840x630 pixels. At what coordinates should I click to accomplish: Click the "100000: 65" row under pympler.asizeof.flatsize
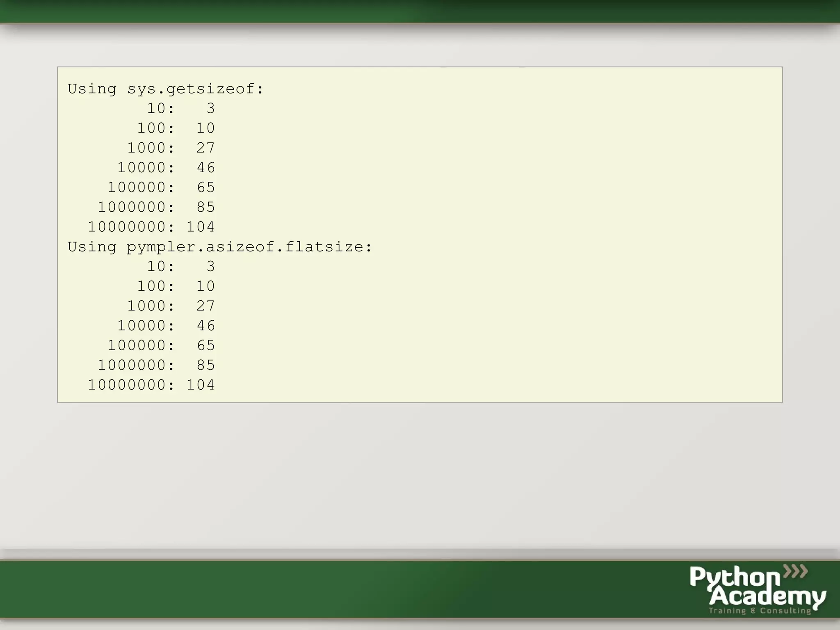(x=161, y=345)
